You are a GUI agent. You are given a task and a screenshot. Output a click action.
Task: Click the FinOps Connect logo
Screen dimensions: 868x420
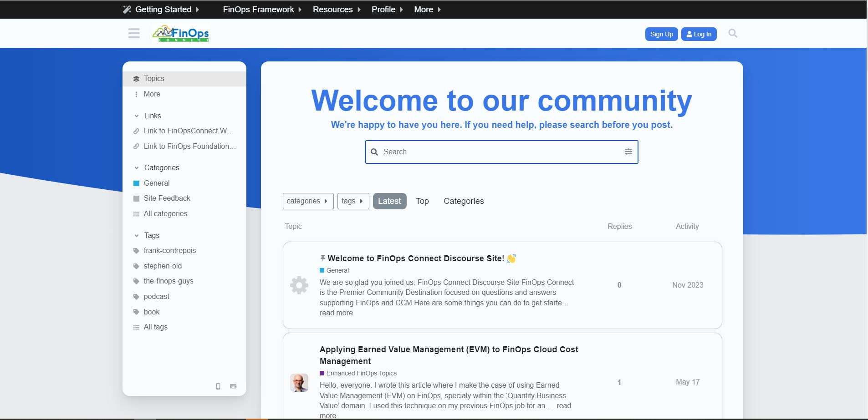[181, 33]
